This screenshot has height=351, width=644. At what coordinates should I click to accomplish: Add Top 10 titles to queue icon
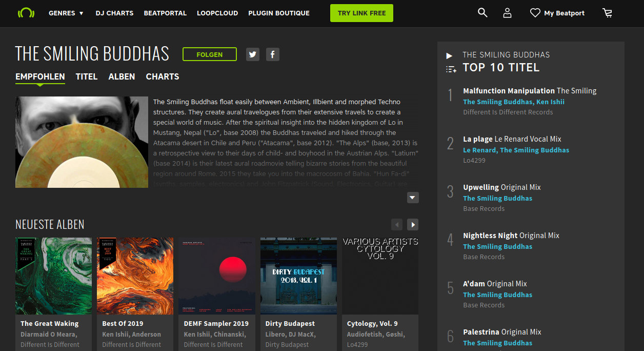(x=451, y=69)
